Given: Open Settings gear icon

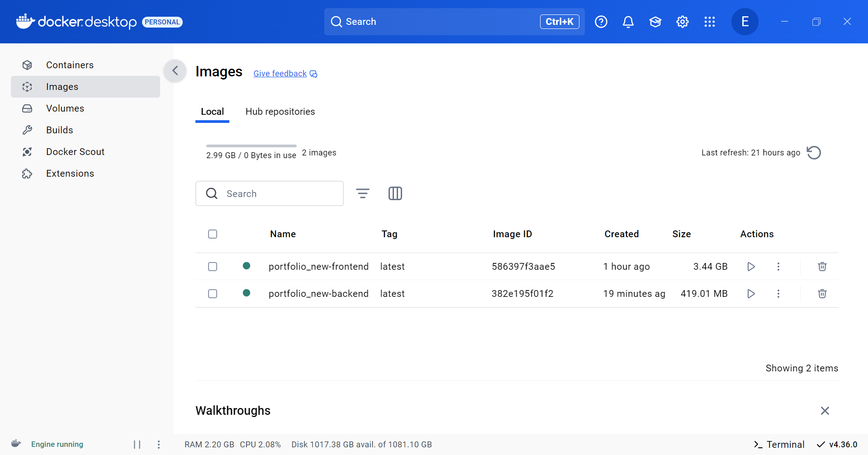Looking at the screenshot, I should tap(683, 22).
